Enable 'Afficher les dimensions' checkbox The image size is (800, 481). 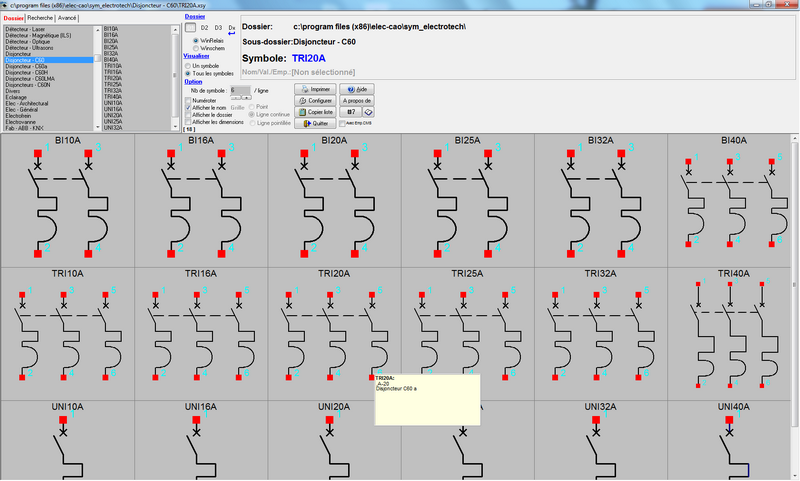click(188, 122)
